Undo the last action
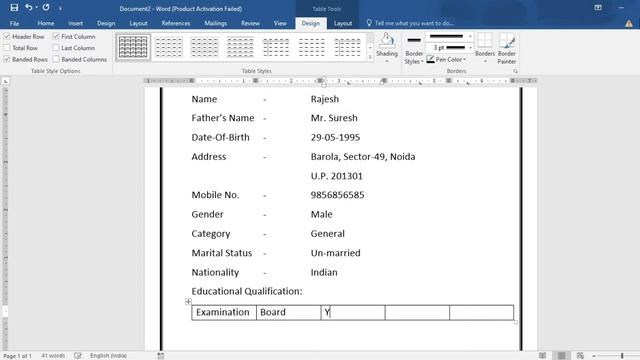 click(28, 8)
